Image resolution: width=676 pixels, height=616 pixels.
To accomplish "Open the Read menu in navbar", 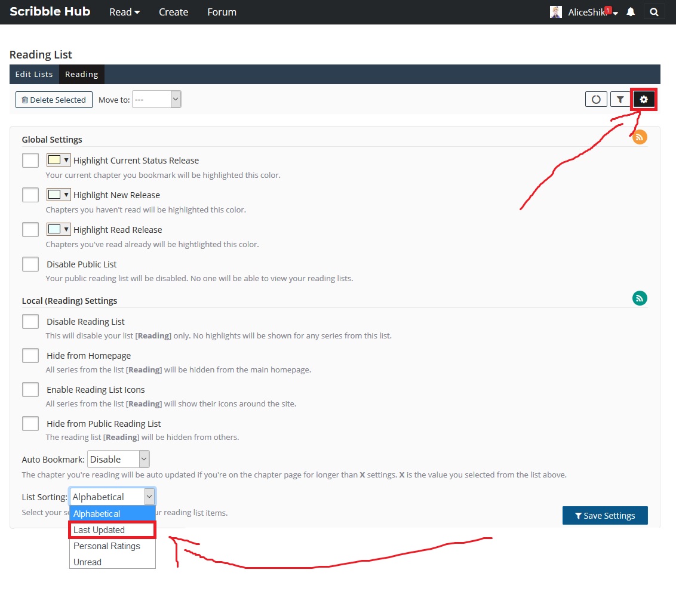I will point(124,12).
